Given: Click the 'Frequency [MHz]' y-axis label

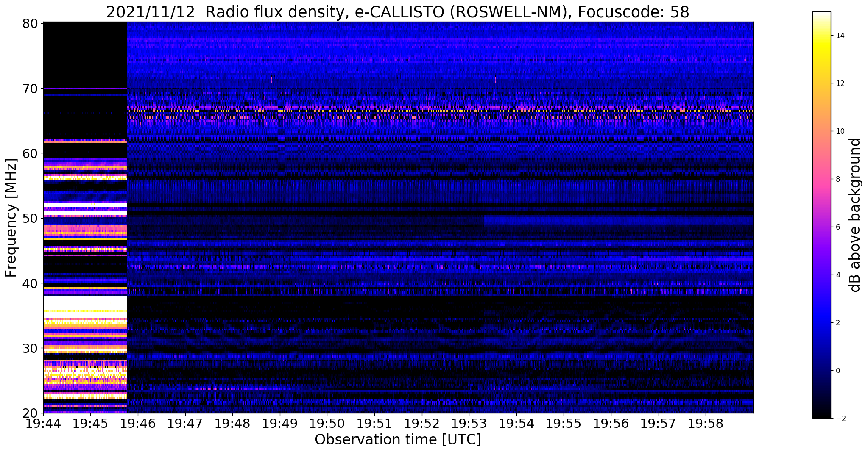Looking at the screenshot, I should pyautogui.click(x=11, y=218).
